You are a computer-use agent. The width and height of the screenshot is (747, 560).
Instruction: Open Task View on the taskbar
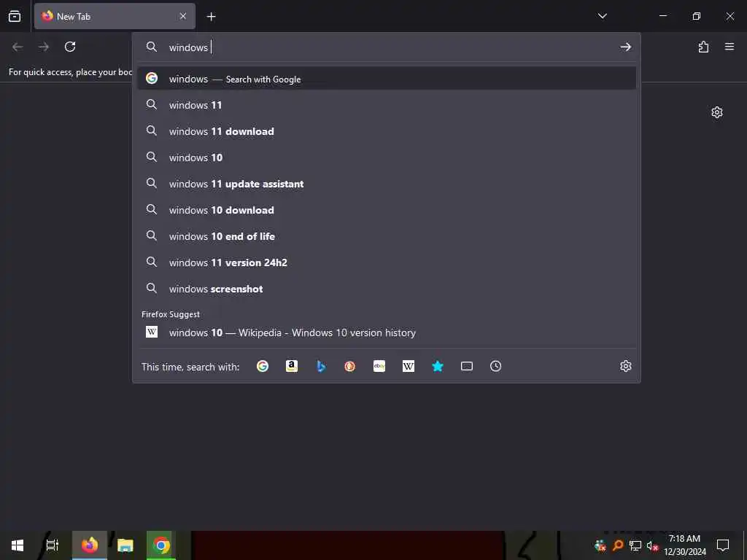click(x=53, y=545)
